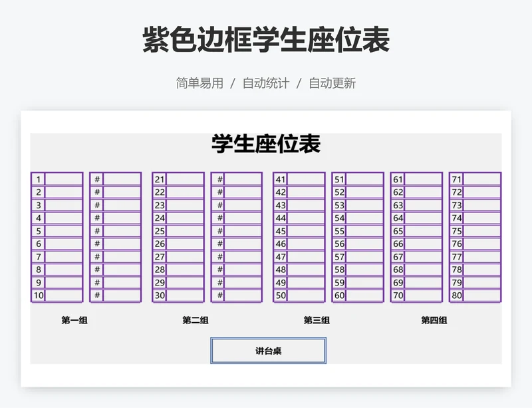The width and height of the screenshot is (532, 408).
Task: Click seat number cell 80
Action: [457, 296]
